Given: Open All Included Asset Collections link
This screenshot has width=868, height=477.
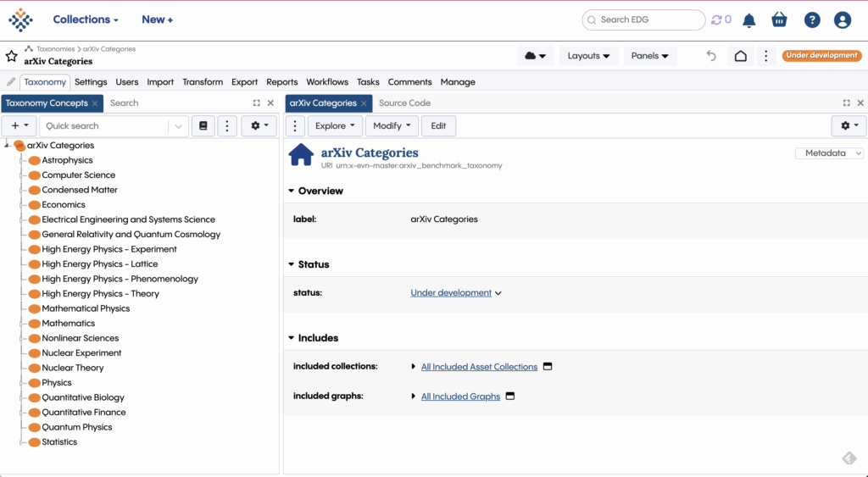Looking at the screenshot, I should (x=479, y=367).
